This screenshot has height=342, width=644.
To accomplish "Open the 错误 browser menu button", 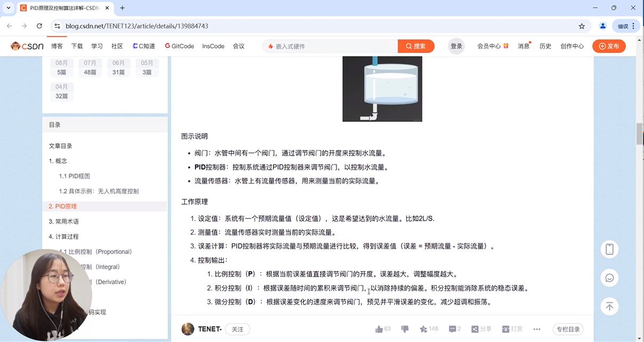I will (626, 26).
